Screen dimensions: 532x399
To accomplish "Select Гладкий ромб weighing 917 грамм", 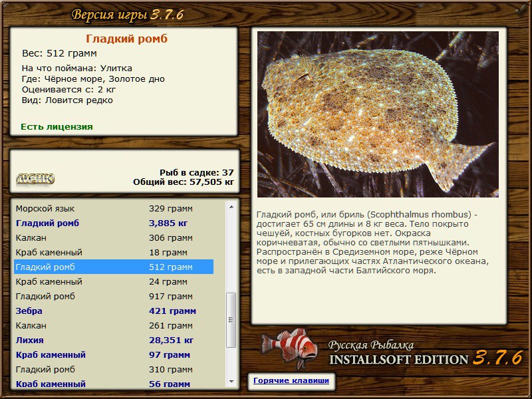I will tap(113, 297).
